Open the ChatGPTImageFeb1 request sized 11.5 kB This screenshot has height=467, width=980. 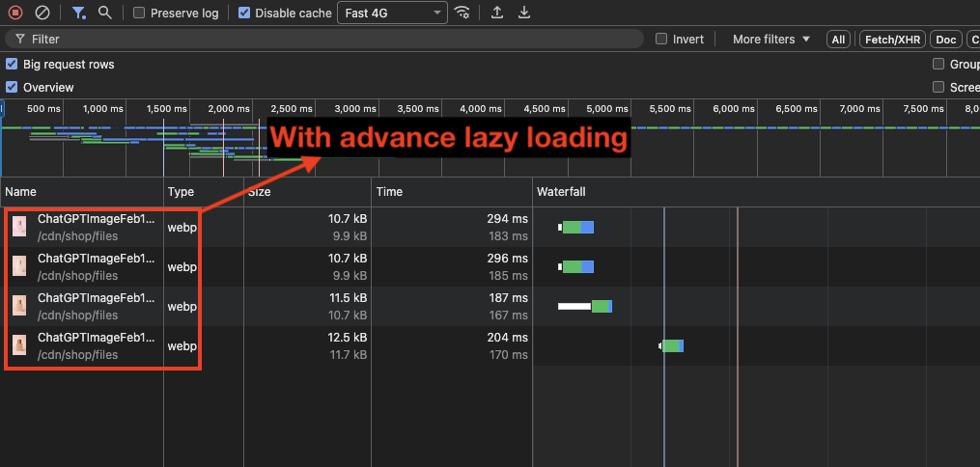[96, 298]
